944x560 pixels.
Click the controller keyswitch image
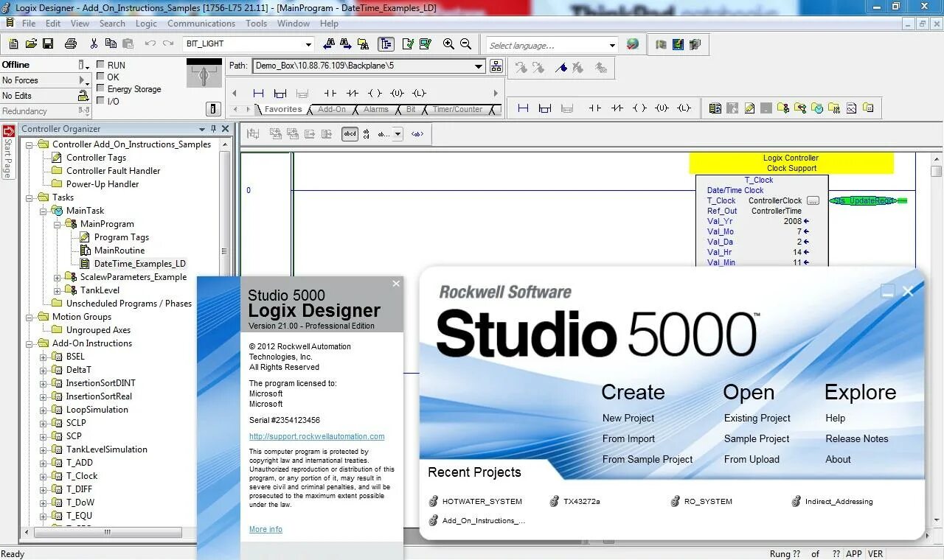pyautogui.click(x=204, y=74)
